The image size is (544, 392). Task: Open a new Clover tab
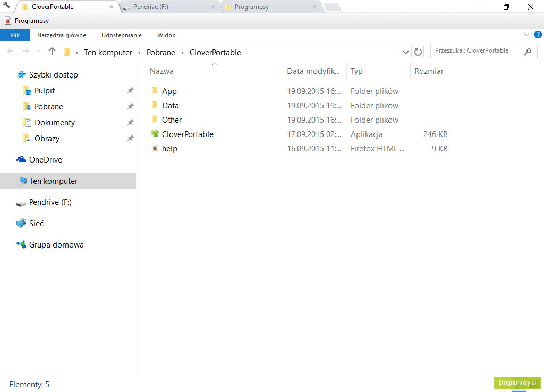point(333,7)
